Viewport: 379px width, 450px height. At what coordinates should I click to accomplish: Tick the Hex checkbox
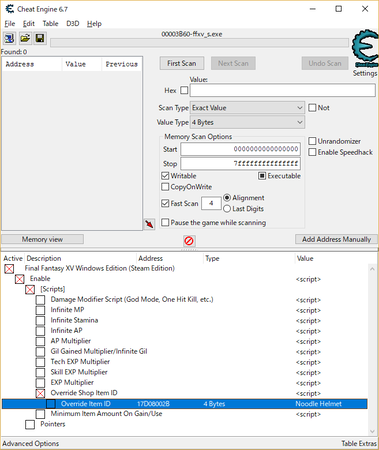pos(184,90)
